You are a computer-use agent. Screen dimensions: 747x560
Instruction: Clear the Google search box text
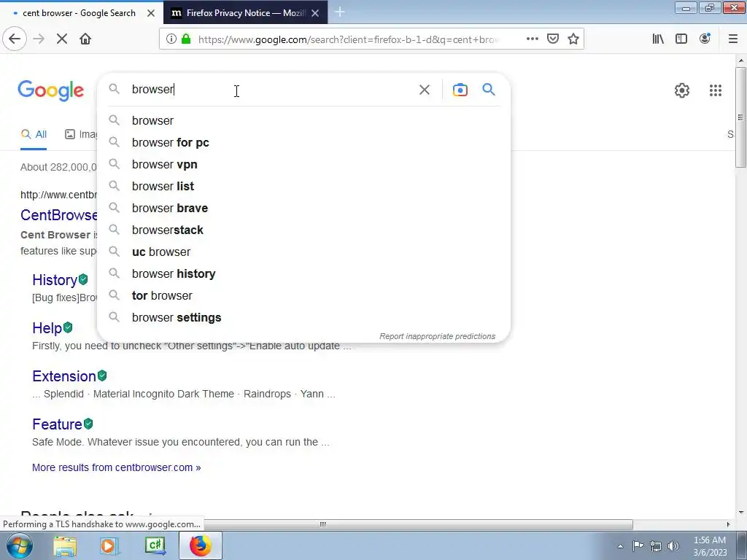[x=424, y=90]
